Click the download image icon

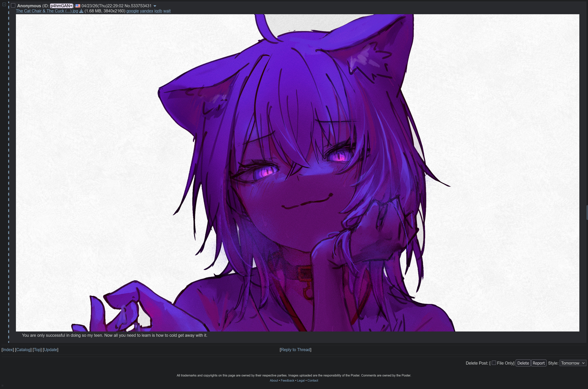(81, 11)
